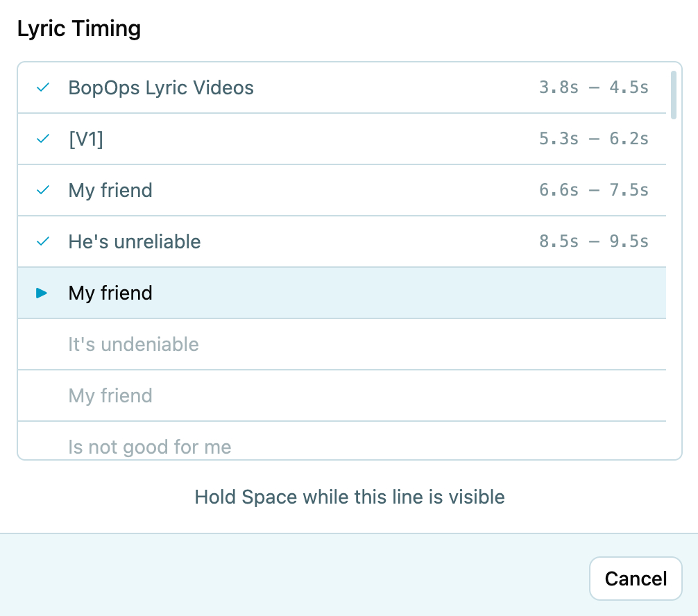This screenshot has height=616, width=698.
Task: Click the checkmark on the first My friend line
Action: pos(42,190)
